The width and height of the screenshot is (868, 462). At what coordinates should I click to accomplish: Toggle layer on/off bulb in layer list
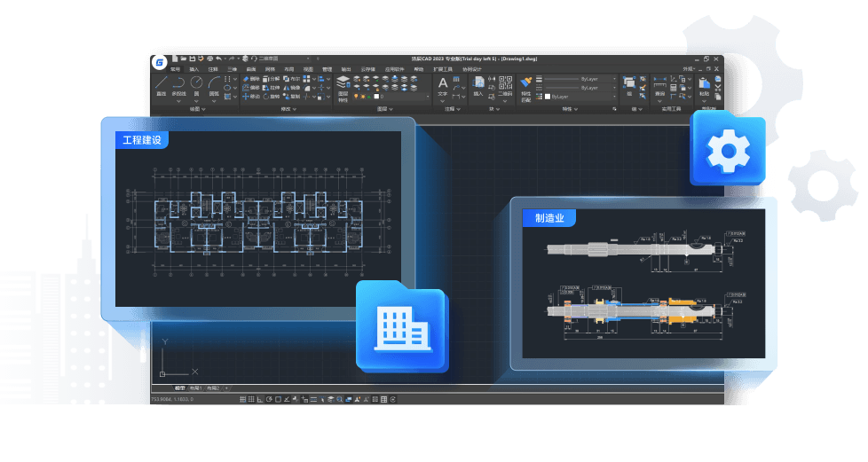click(356, 97)
